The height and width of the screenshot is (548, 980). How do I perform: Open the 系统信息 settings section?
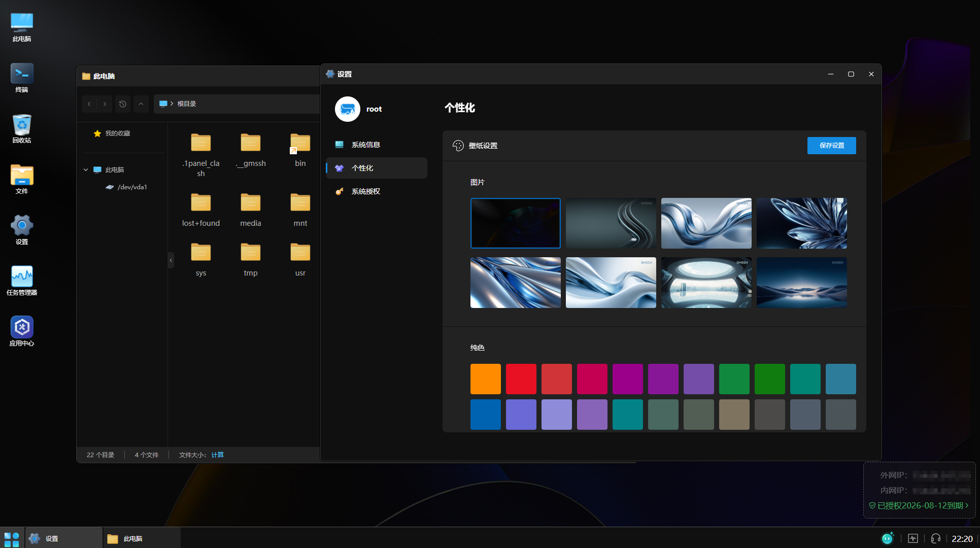[x=365, y=145]
